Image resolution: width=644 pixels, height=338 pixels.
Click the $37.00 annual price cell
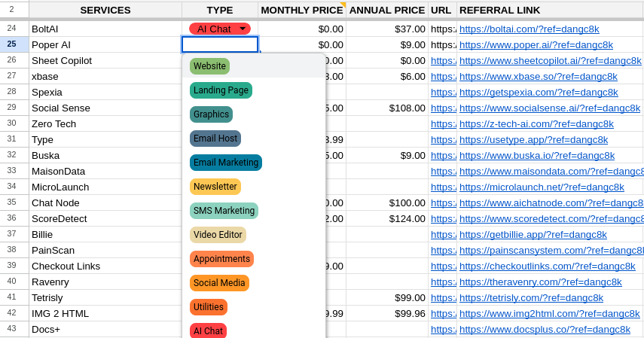387,29
